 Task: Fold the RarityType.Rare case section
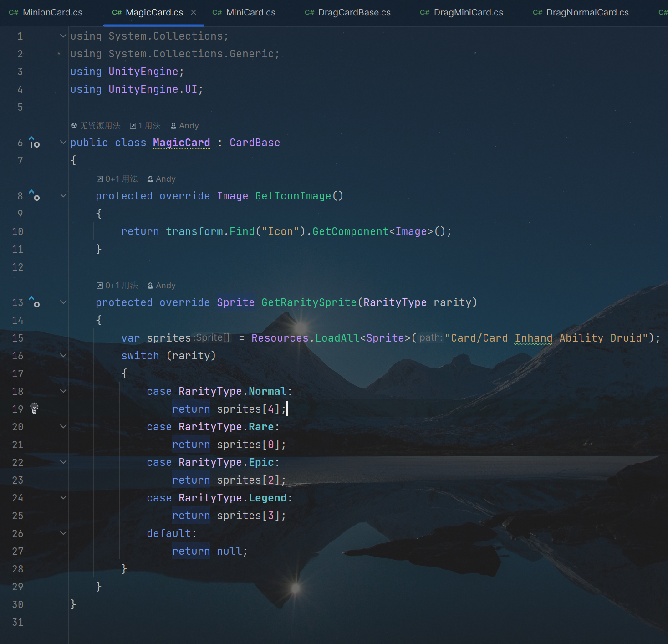(63, 427)
